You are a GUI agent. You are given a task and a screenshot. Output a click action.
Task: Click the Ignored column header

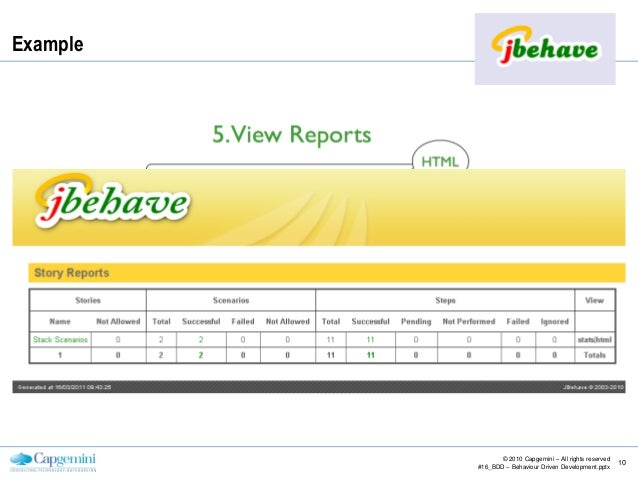[x=555, y=322]
